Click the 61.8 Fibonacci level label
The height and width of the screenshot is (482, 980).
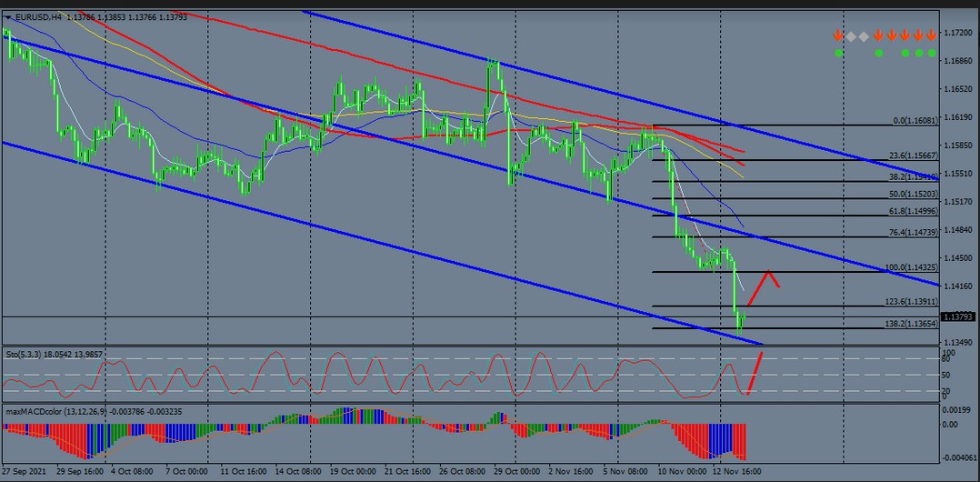(909, 210)
